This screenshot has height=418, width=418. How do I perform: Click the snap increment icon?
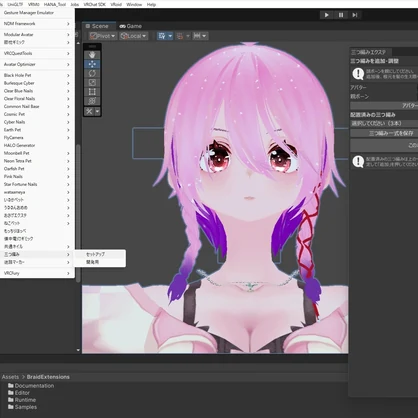coord(180,36)
